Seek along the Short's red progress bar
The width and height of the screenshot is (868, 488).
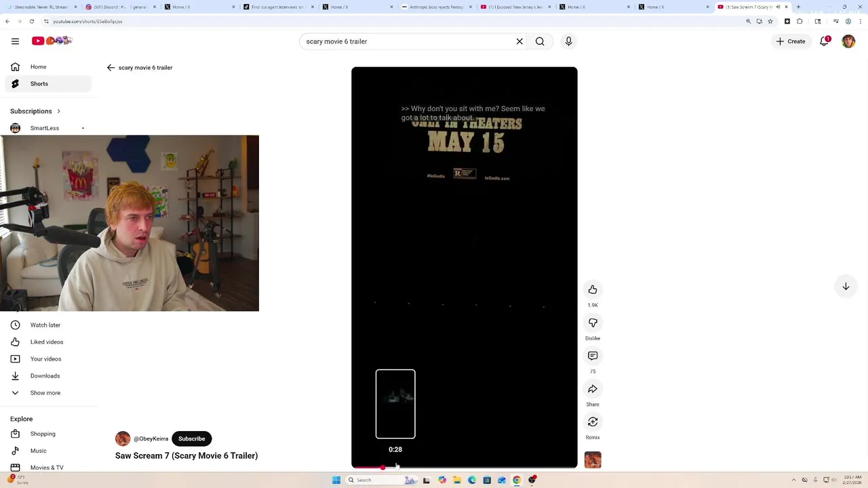coord(465,467)
